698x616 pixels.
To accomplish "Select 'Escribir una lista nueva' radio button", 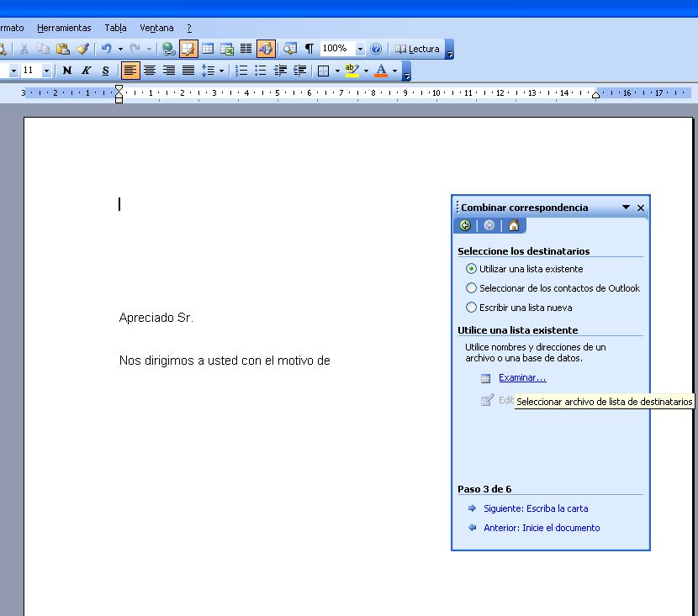I will click(471, 308).
